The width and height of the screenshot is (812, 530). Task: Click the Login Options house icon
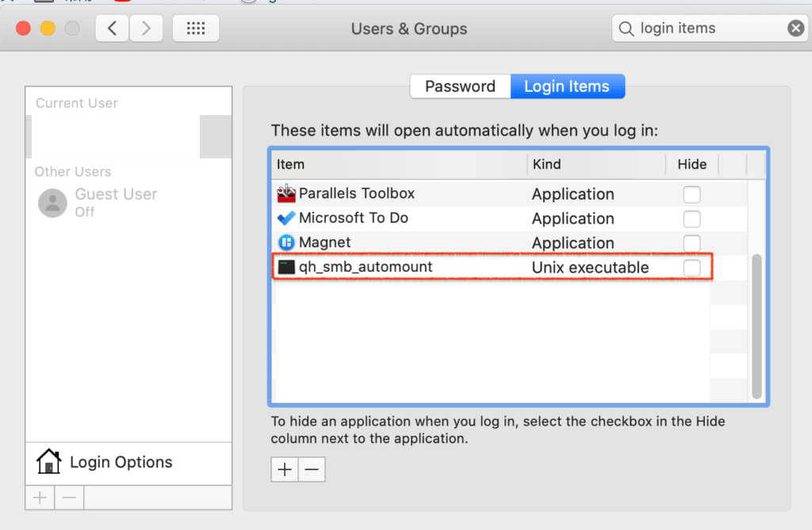click(x=48, y=461)
